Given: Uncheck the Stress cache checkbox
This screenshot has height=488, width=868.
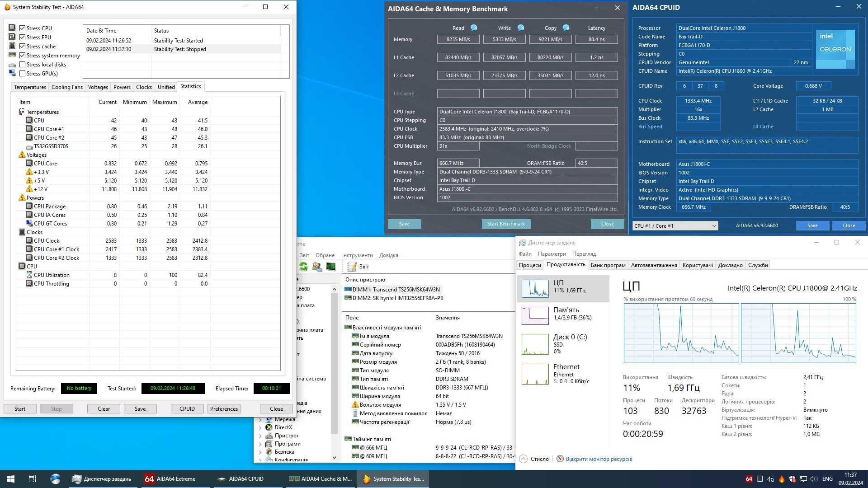Looking at the screenshot, I should (22, 46).
